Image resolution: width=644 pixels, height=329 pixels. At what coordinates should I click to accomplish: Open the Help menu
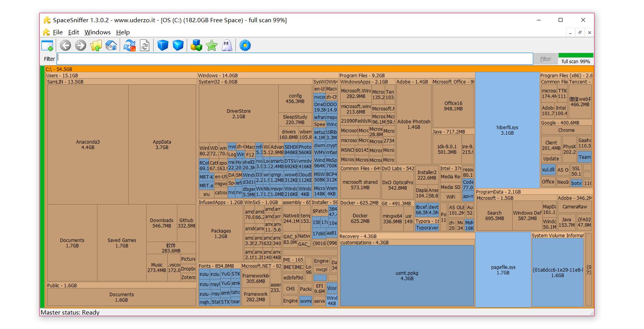pyautogui.click(x=123, y=32)
